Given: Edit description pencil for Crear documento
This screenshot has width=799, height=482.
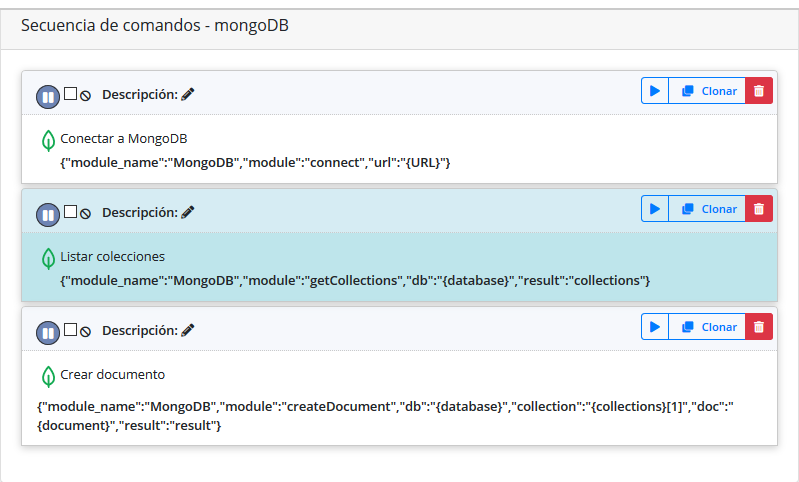Looking at the screenshot, I should coord(188,330).
